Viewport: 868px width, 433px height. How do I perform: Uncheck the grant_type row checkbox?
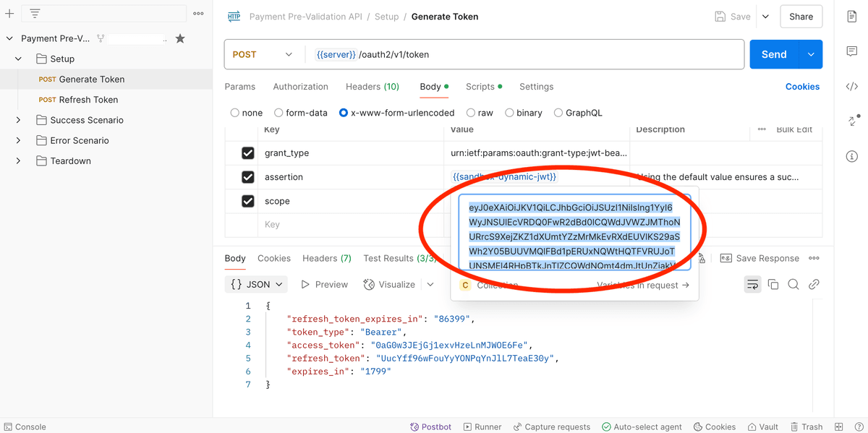click(248, 153)
